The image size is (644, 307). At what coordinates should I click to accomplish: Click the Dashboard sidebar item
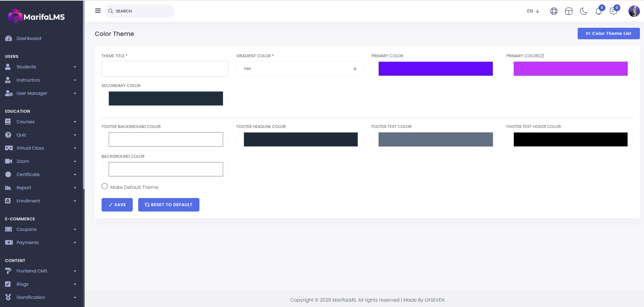29,39
